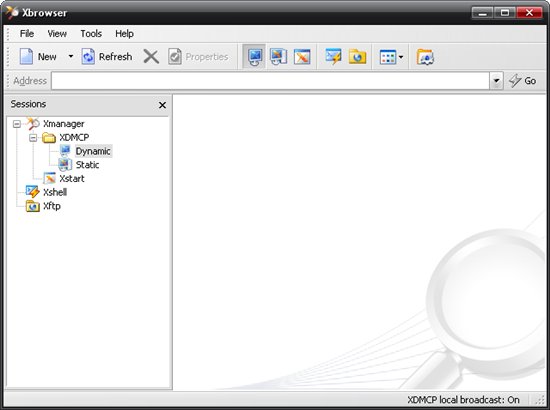This screenshot has height=410, width=550.
Task: Click the Xshell toolbar icon
Action: (x=333, y=56)
